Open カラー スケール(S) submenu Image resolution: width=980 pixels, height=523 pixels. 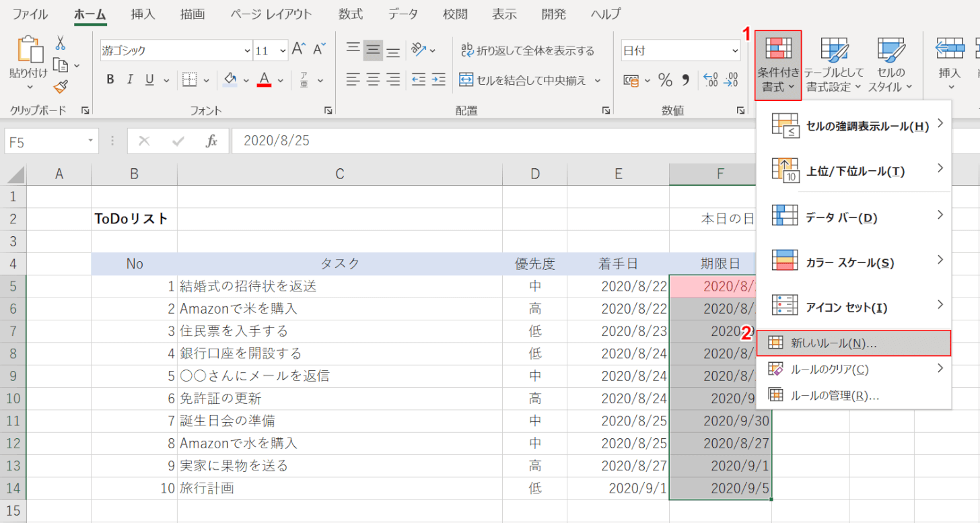point(854,263)
